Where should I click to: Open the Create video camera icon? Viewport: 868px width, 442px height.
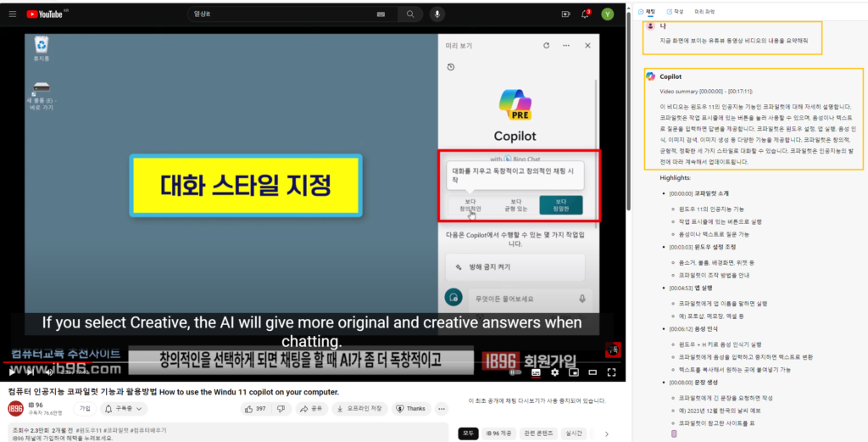tap(565, 14)
